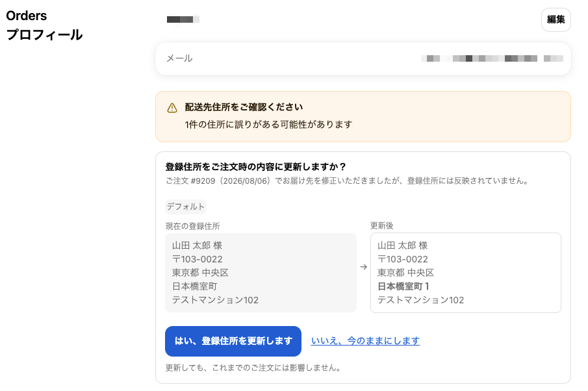Click the arrow between address boxes
The height and width of the screenshot is (391, 588).
click(363, 267)
